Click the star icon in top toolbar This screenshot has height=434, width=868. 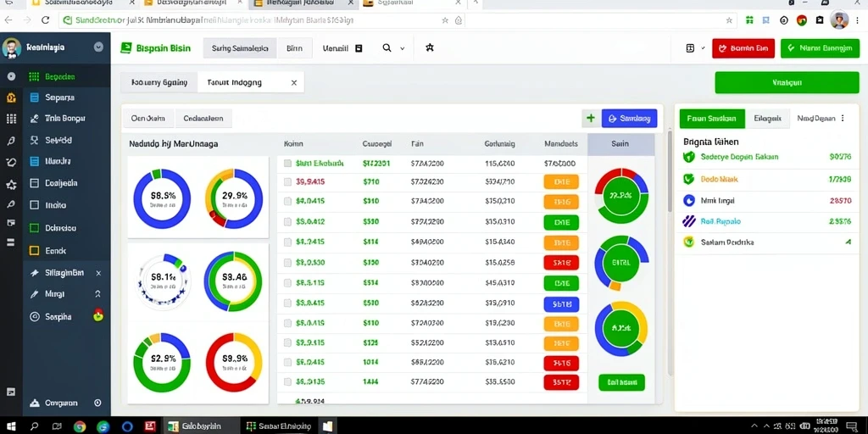click(x=430, y=48)
